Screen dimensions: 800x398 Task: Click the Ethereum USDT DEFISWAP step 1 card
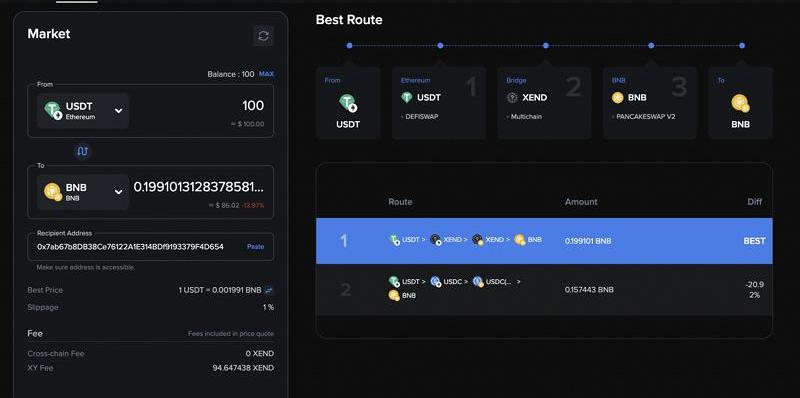439,103
